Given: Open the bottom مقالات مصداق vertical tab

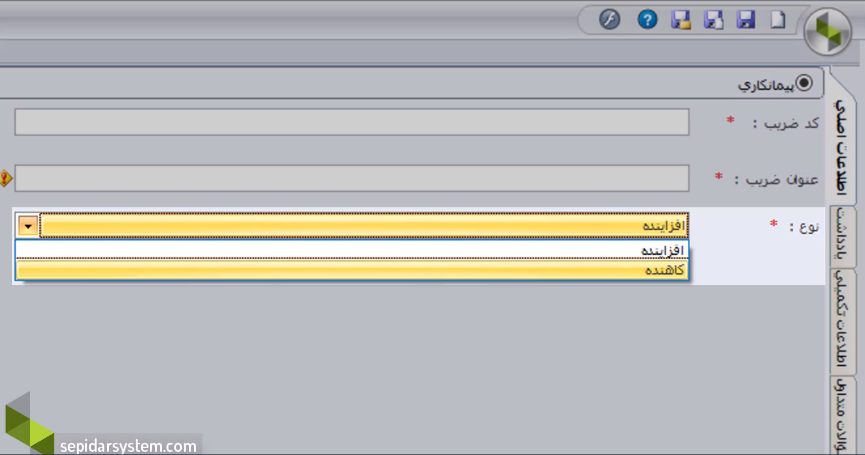Looking at the screenshot, I should pos(843,415).
